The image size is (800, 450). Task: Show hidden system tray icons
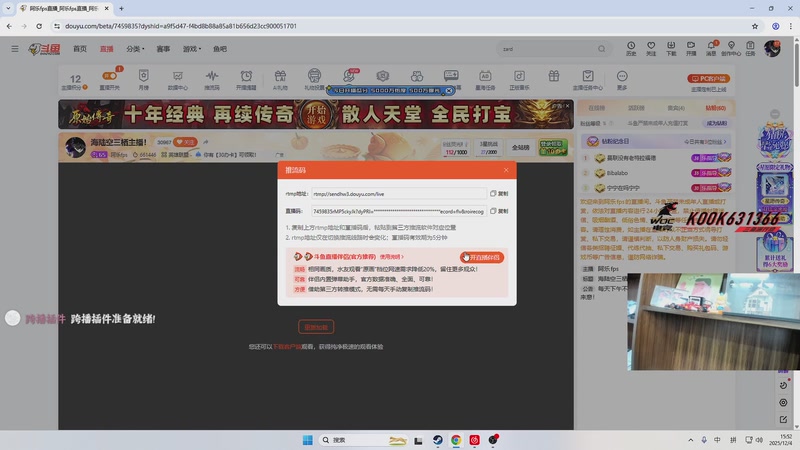(x=690, y=440)
